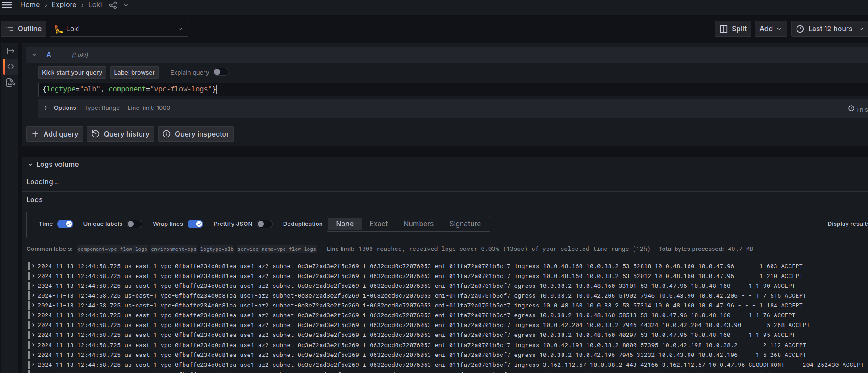Screen dimensions: 868x373
Task: Go to Explore breadcrumb
Action: coord(64,5)
